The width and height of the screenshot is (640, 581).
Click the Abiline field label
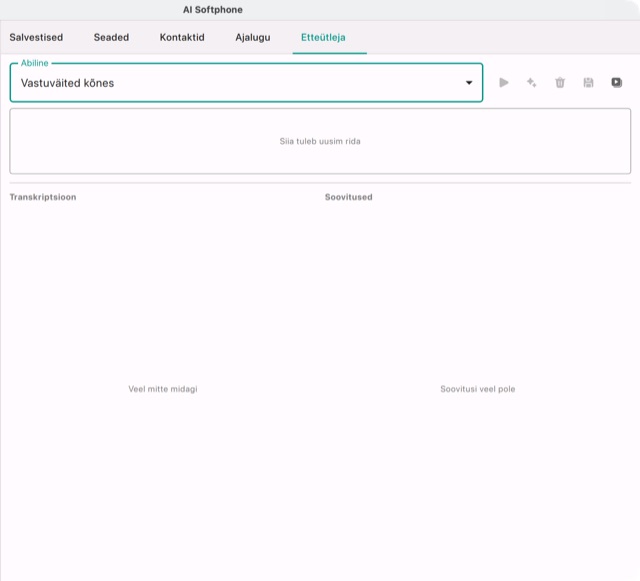point(35,63)
